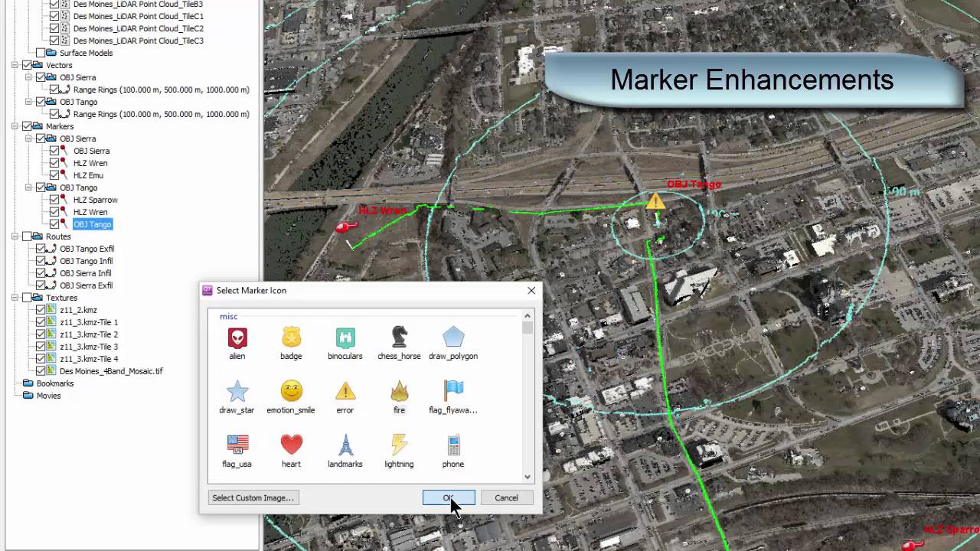Select the alien marker icon
Viewport: 980px width, 551px height.
237,337
